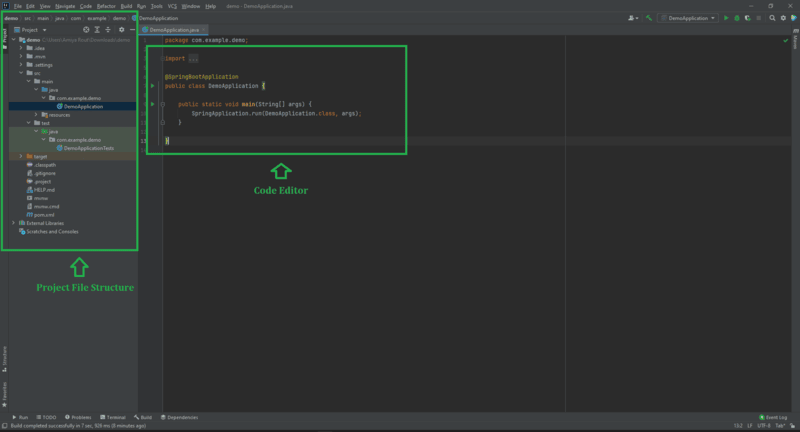The width and height of the screenshot is (800, 432).
Task: Open DemoApplication run configuration dropdown
Action: [688, 18]
